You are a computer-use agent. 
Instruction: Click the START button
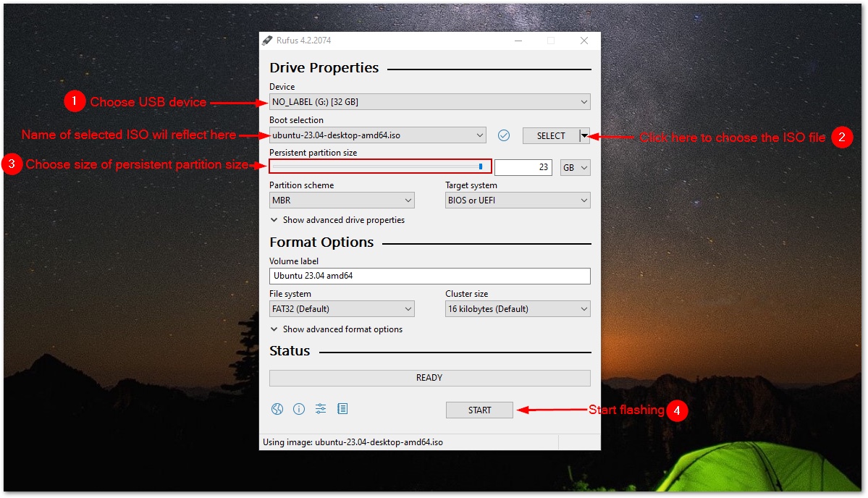point(479,410)
